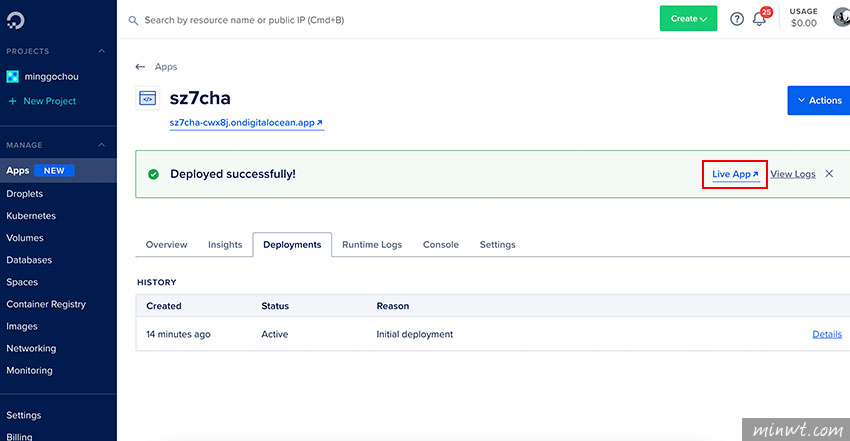
Task: Click the Reason column header
Action: (392, 306)
